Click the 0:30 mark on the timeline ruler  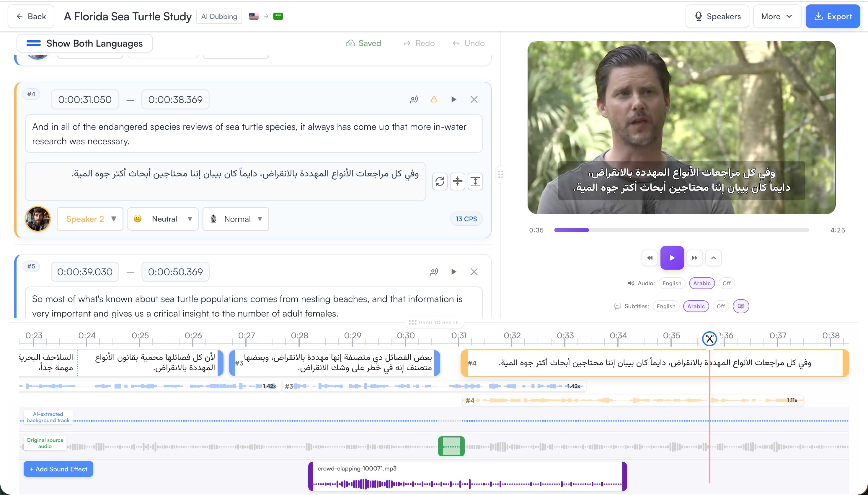click(x=406, y=336)
